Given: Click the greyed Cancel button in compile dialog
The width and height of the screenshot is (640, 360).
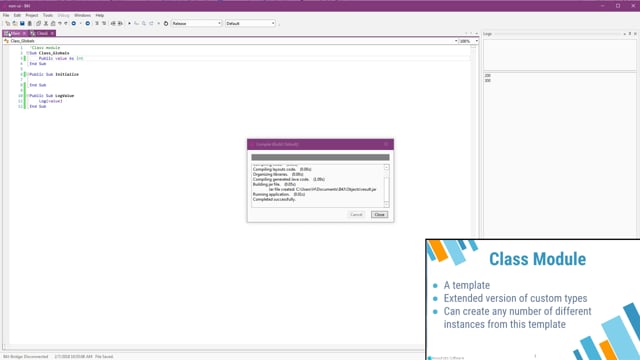Looking at the screenshot, I should (x=356, y=215).
